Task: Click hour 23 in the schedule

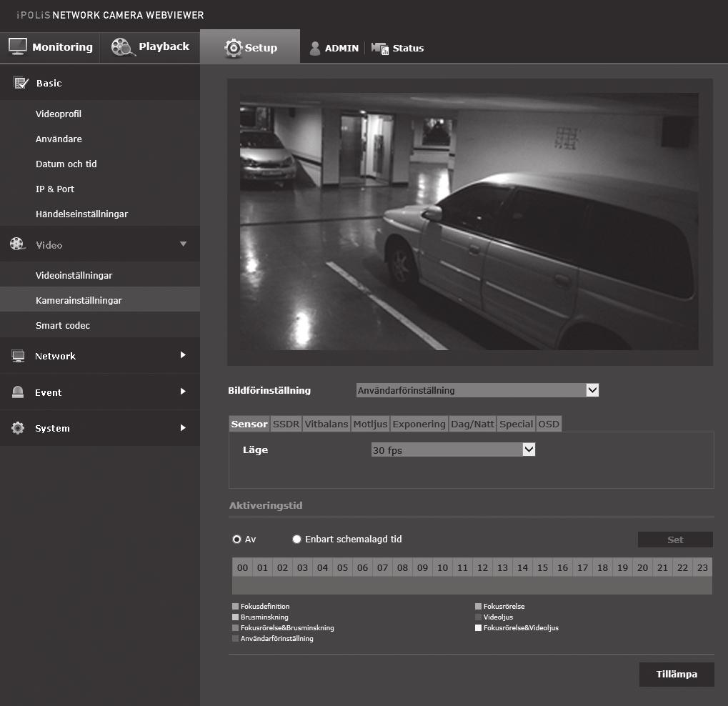Action: pos(702,567)
